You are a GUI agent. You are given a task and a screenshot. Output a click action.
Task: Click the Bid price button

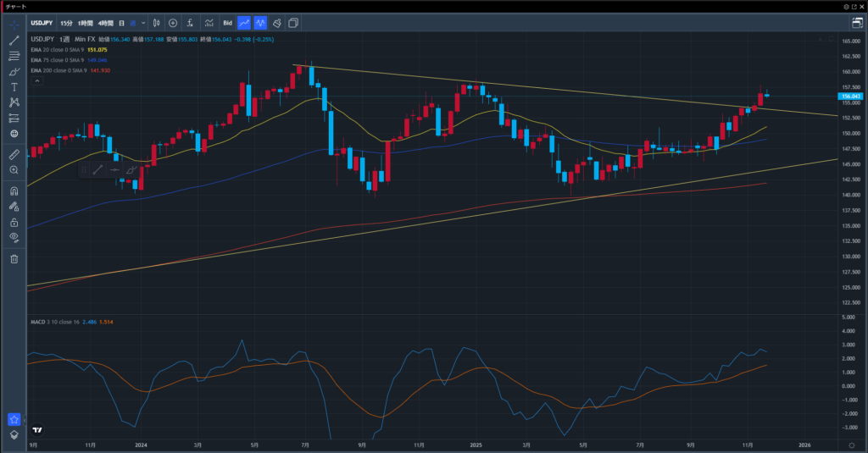coord(227,23)
